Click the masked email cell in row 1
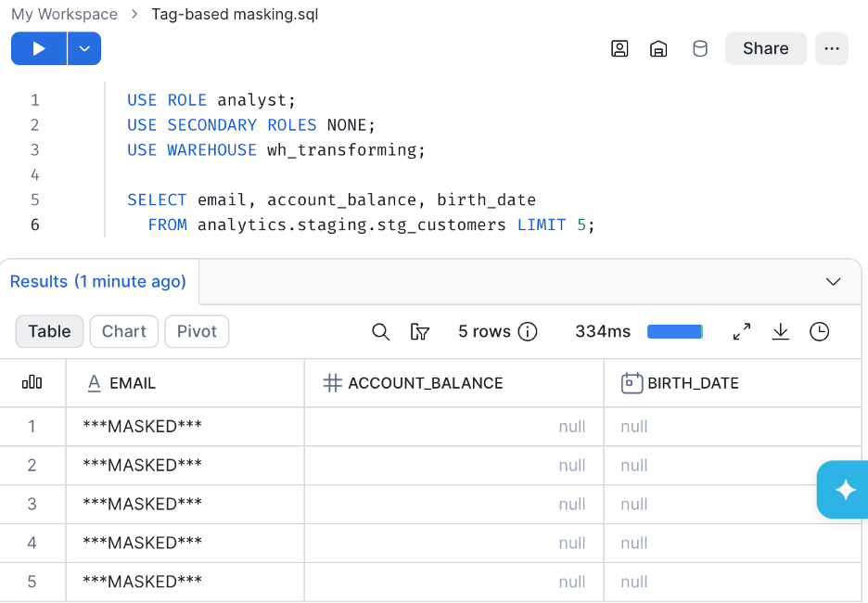 click(x=185, y=427)
